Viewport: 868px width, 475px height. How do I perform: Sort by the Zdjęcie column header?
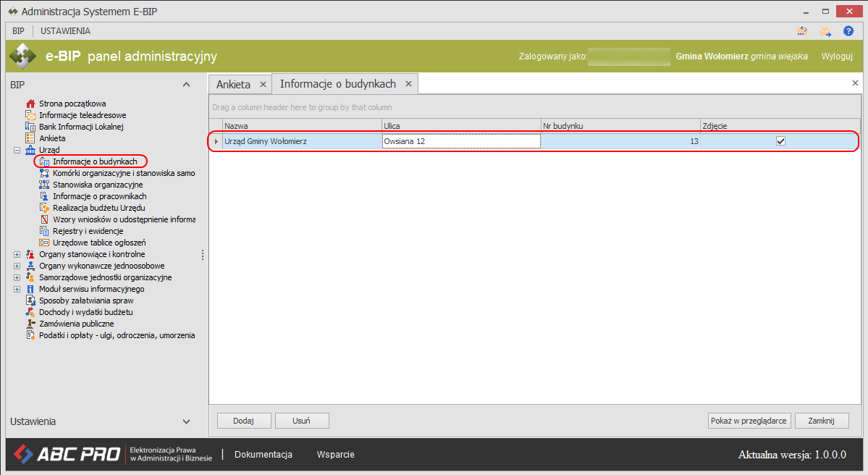tap(780, 126)
